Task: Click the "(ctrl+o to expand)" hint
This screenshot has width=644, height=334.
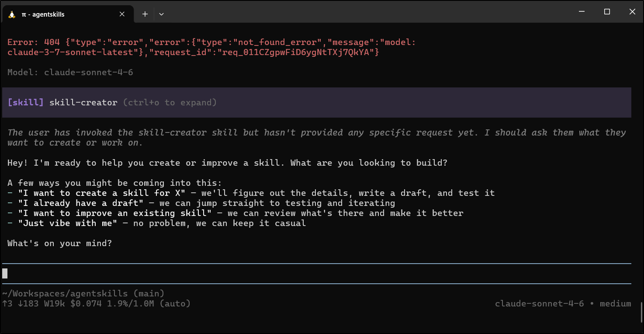Action: point(170,103)
